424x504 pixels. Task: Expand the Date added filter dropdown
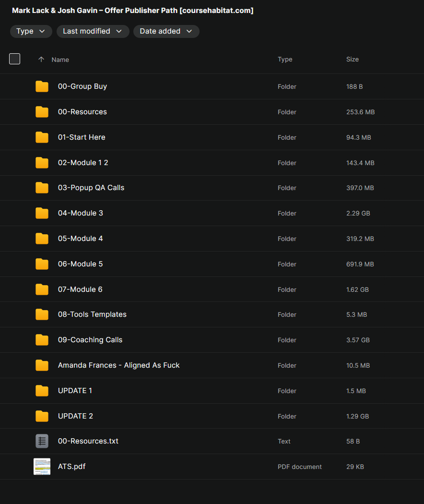[x=166, y=31]
